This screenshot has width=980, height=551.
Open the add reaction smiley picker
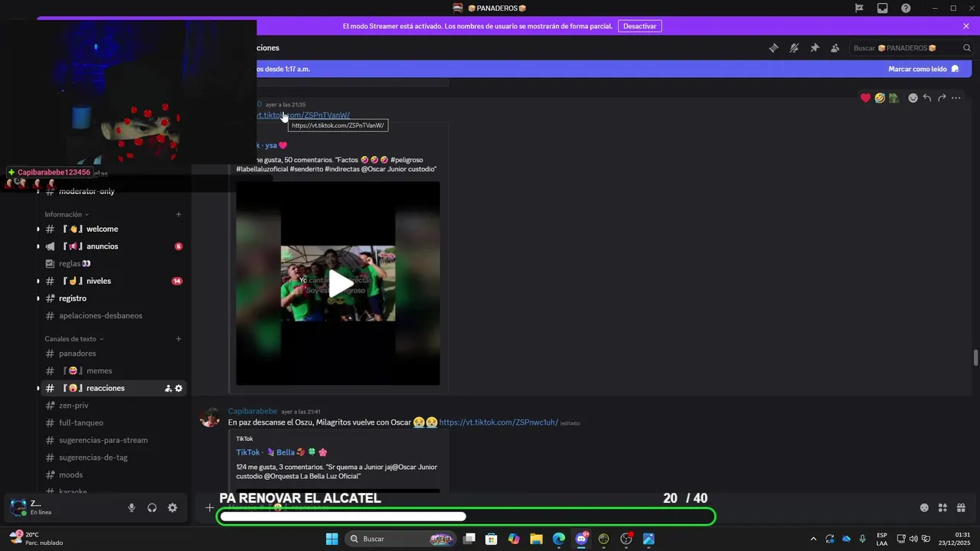click(x=913, y=98)
